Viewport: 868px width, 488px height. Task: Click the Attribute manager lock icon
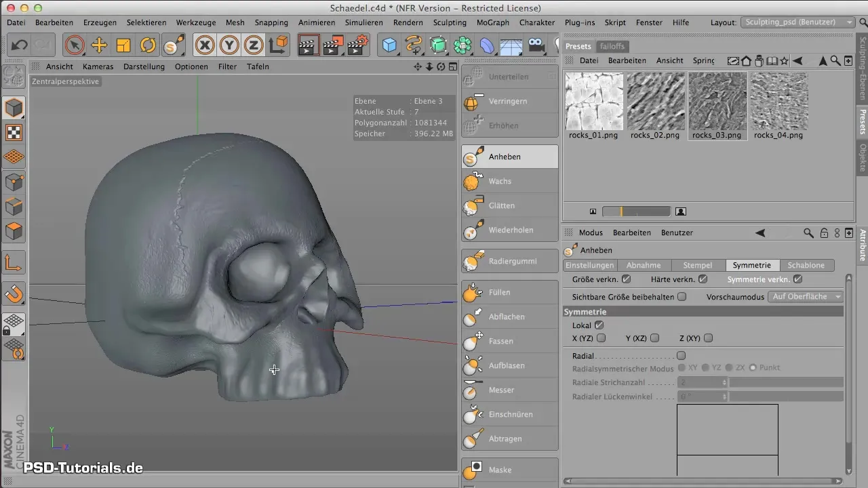824,233
